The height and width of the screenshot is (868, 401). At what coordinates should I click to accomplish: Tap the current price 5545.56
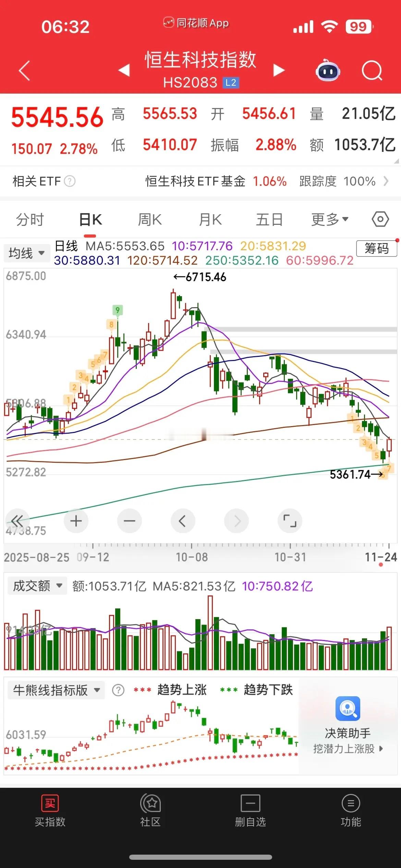[57, 117]
